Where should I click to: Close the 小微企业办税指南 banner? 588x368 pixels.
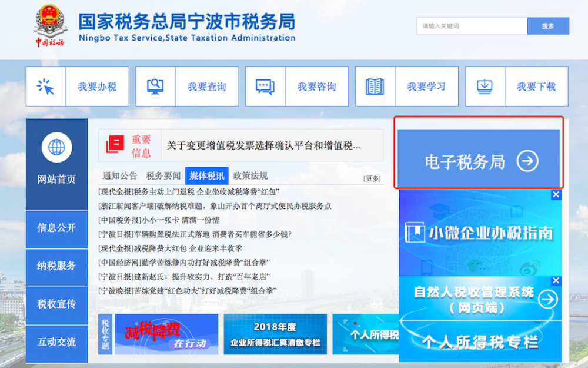point(556,194)
